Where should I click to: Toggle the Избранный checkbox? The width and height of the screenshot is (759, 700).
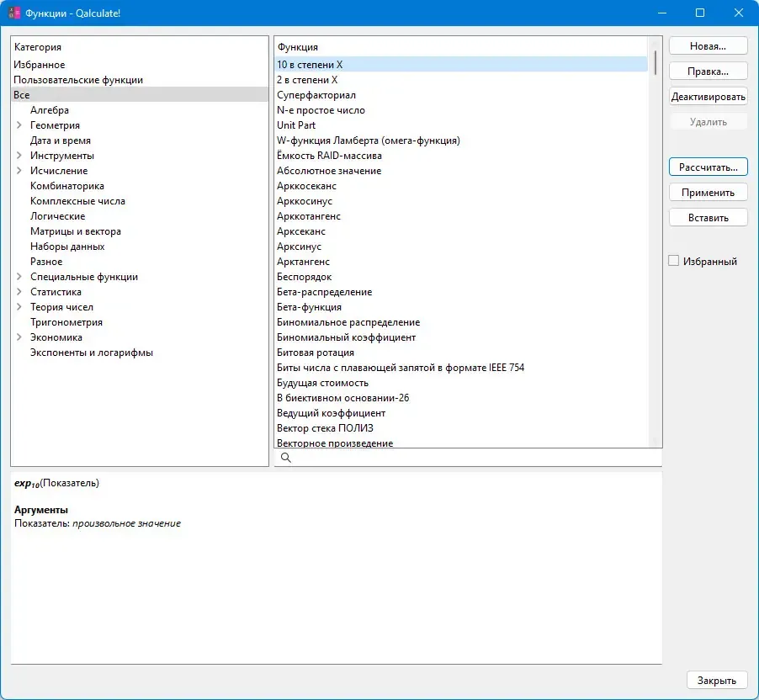[x=673, y=261]
